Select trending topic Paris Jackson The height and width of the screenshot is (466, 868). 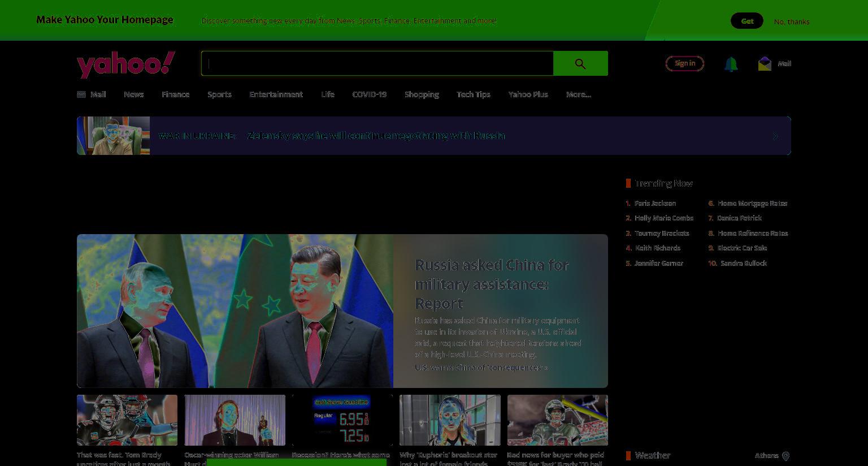click(x=655, y=203)
